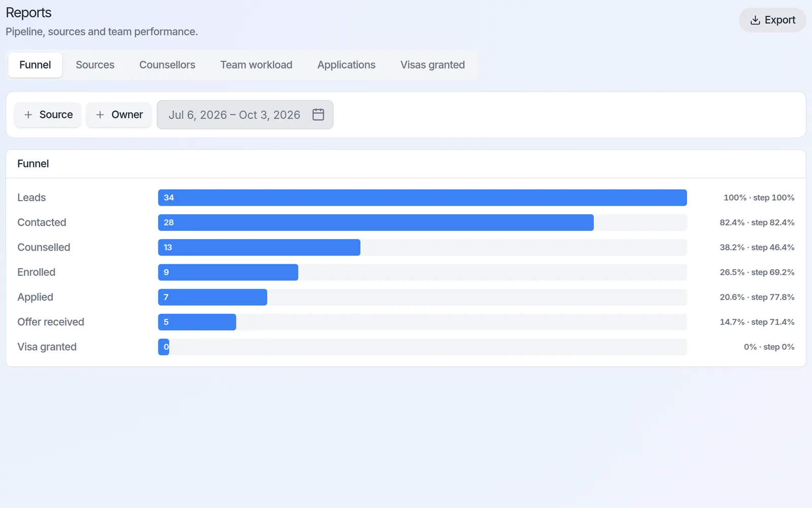Screen dimensions: 812x508
Task: Switch to the Funnel tab
Action: coord(35,65)
